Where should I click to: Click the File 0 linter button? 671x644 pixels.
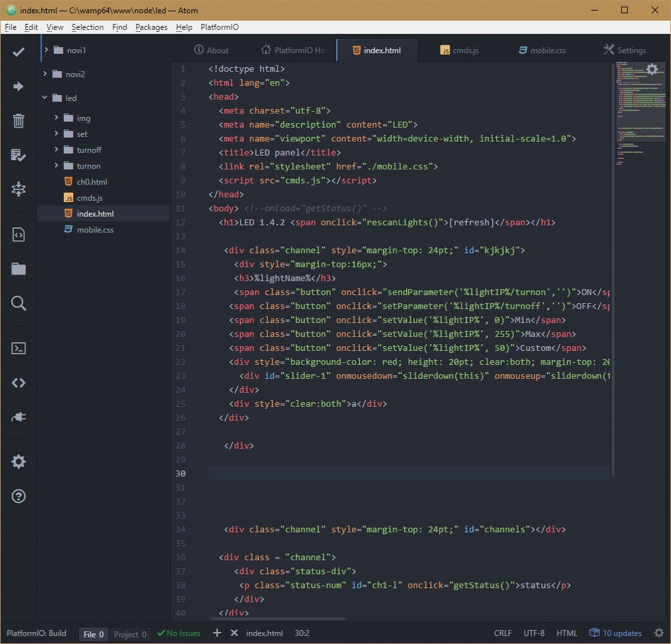point(93,634)
